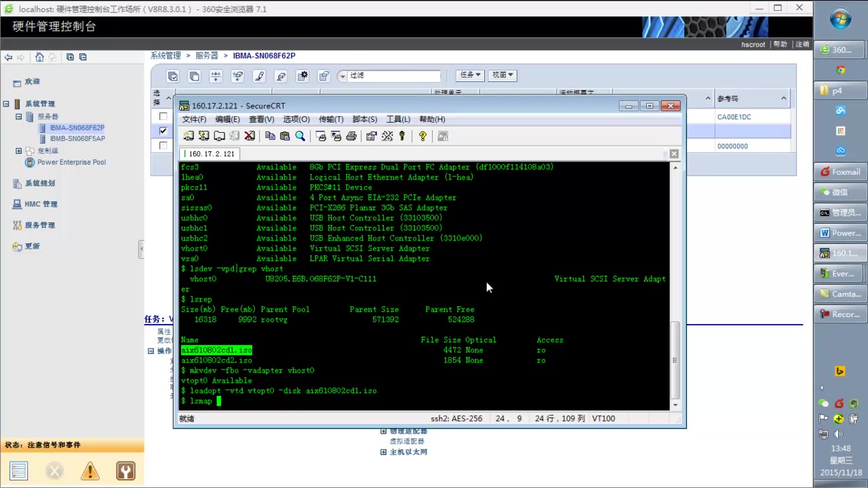This screenshot has height=488, width=868.
Task: Close the SecureCRT session tab X
Action: click(x=674, y=154)
